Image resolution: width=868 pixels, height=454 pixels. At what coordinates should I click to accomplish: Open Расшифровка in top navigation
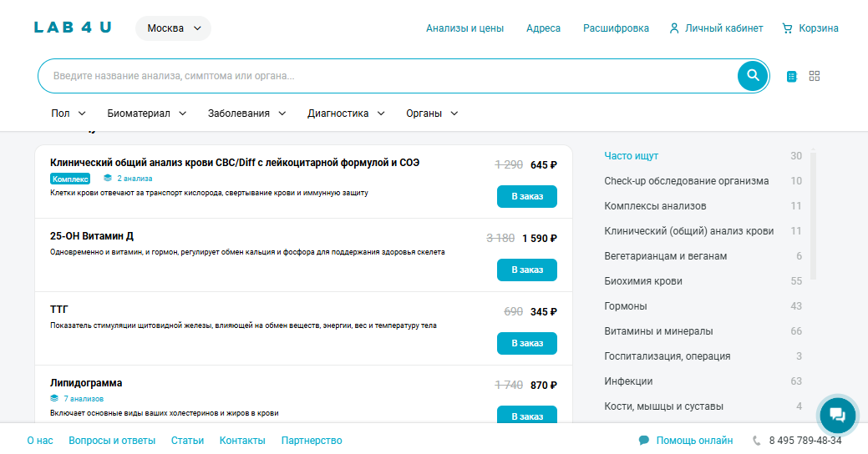pyautogui.click(x=616, y=28)
